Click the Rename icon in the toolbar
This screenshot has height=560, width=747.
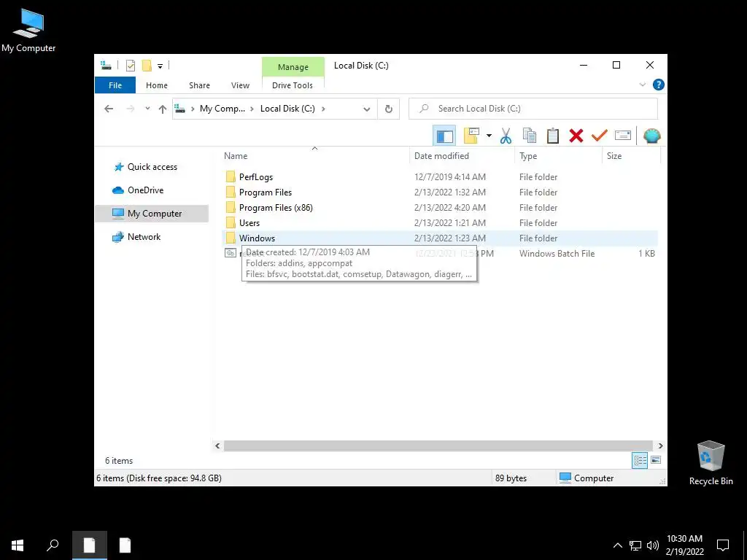tap(623, 136)
